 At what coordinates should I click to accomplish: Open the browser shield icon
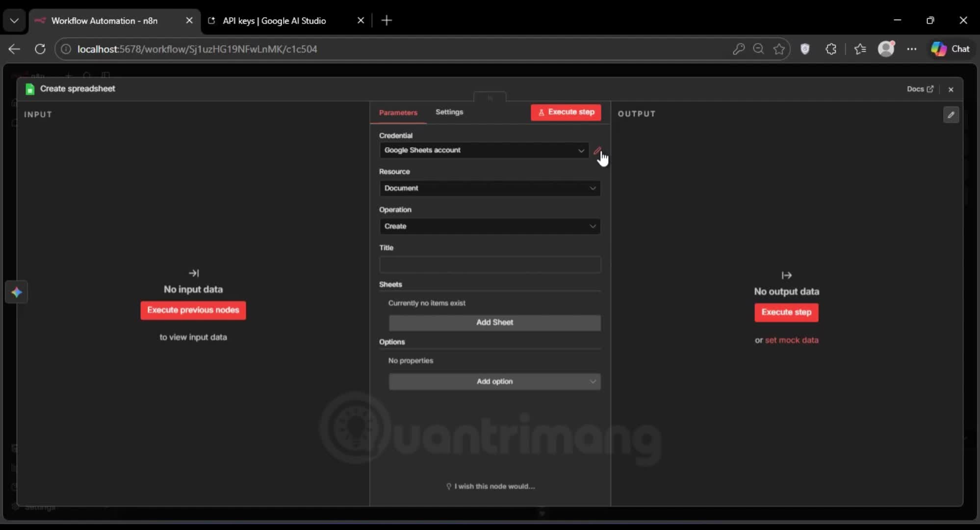coord(805,49)
